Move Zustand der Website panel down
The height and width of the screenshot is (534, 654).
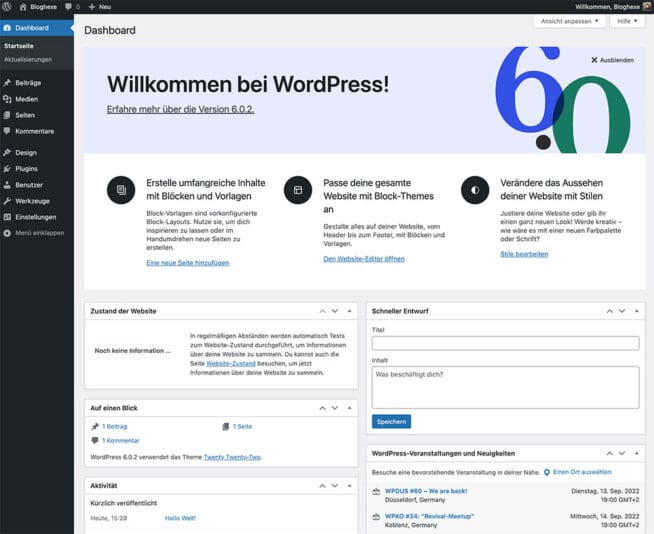(335, 311)
